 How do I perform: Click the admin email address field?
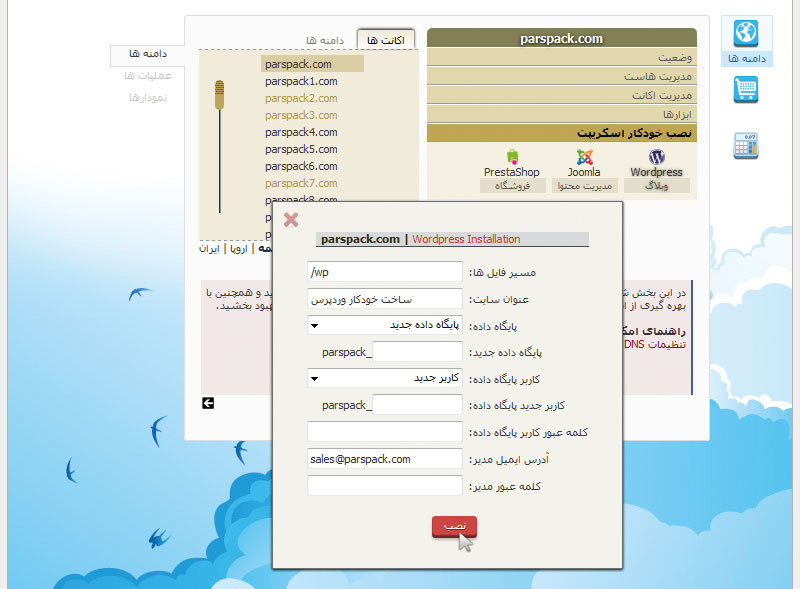coord(385,459)
